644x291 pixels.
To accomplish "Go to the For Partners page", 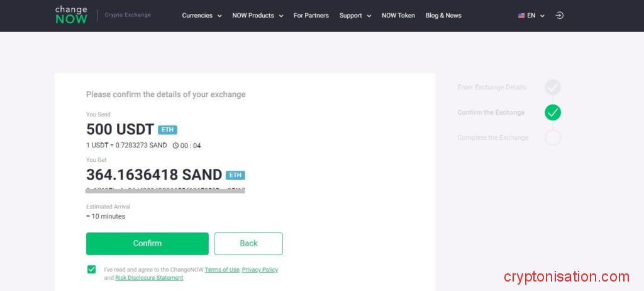I will (x=311, y=16).
